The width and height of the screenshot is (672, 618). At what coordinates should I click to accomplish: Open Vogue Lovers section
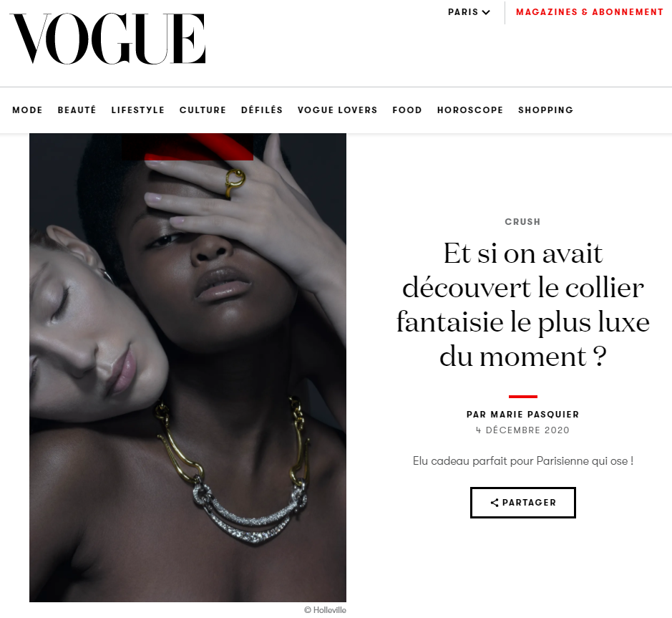point(338,110)
